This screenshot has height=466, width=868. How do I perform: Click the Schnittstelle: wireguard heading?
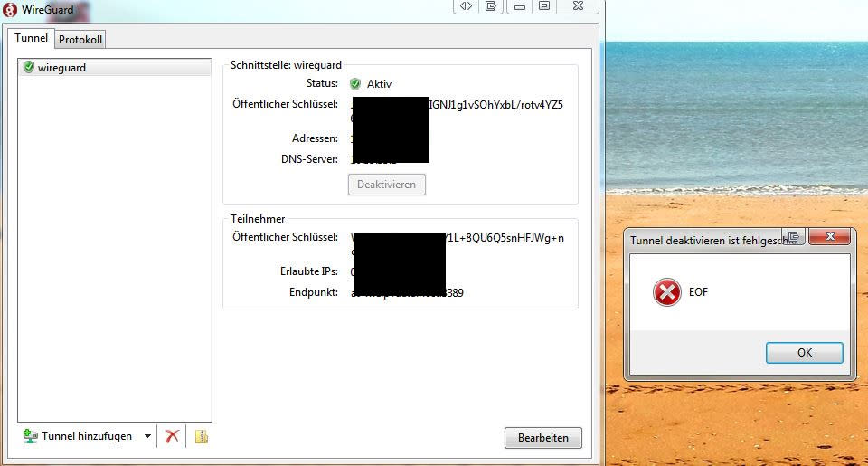(287, 65)
